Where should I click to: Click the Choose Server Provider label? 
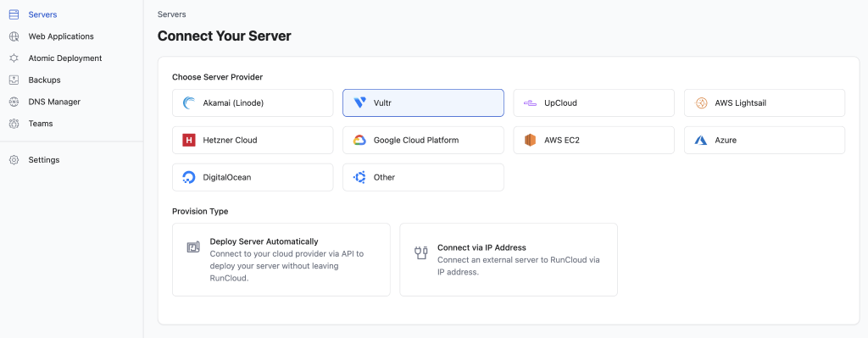[x=217, y=77]
